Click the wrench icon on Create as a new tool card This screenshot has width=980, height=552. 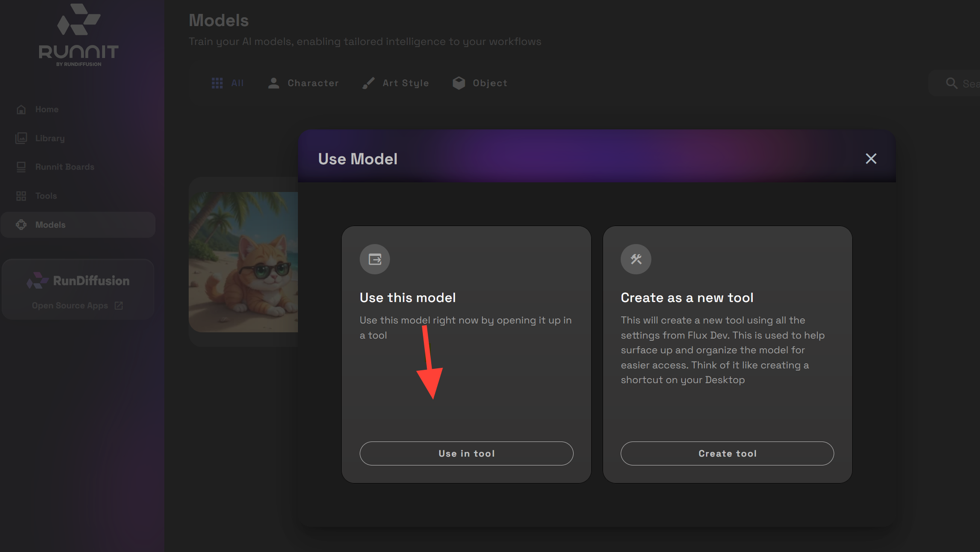click(x=636, y=259)
